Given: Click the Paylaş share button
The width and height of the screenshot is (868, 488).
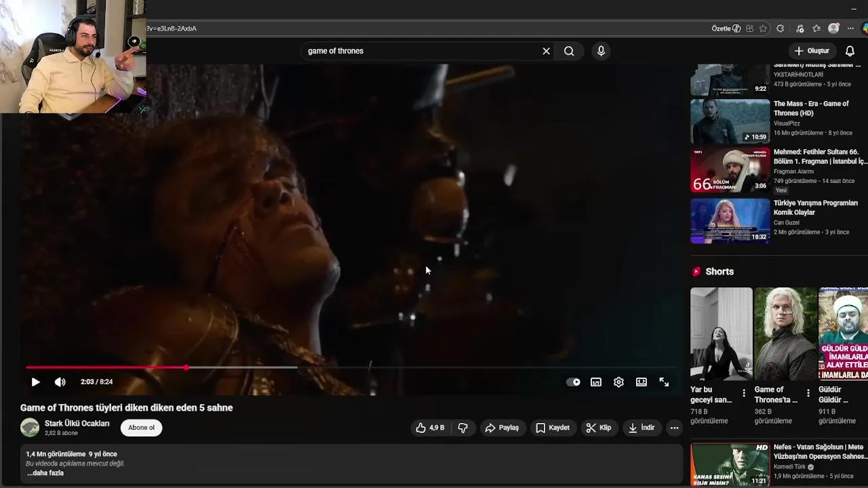Looking at the screenshot, I should tap(502, 428).
